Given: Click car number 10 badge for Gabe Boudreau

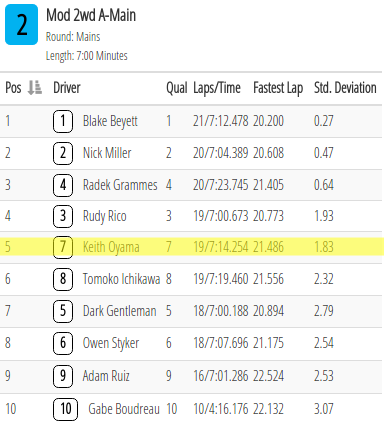Looking at the screenshot, I should (x=65, y=409).
